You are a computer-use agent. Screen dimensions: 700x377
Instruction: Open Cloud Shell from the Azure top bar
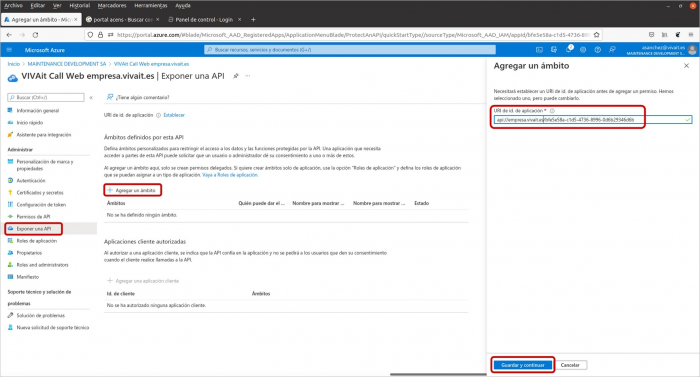(x=539, y=50)
